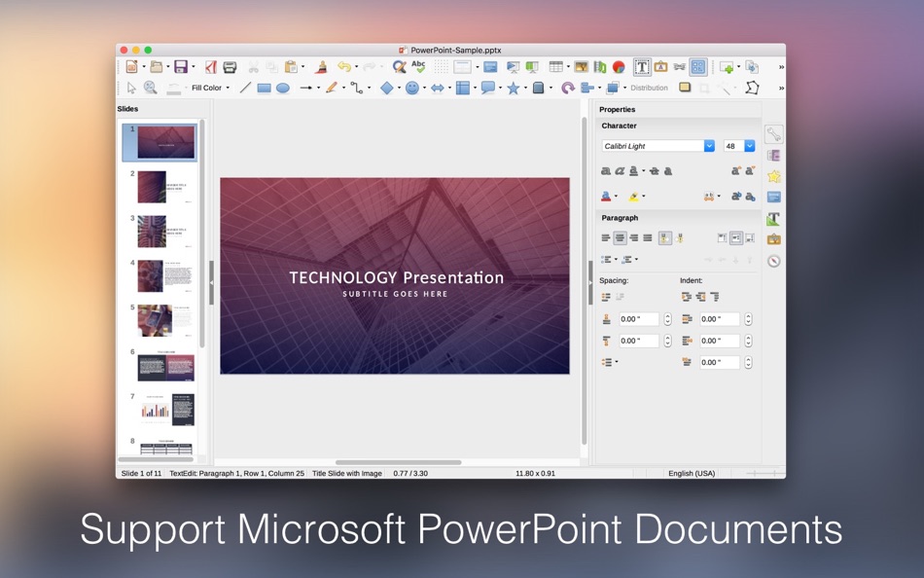Click the Font Color swatch icon

606,197
